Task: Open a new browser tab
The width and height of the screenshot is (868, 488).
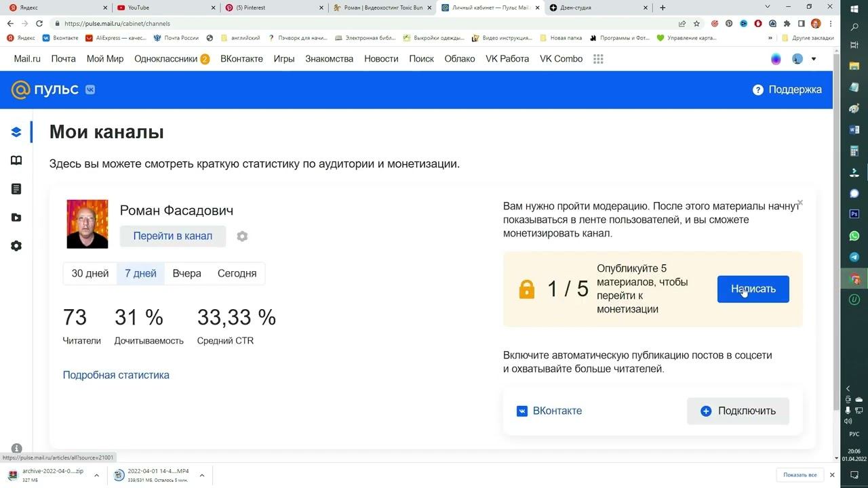Action: click(x=663, y=7)
